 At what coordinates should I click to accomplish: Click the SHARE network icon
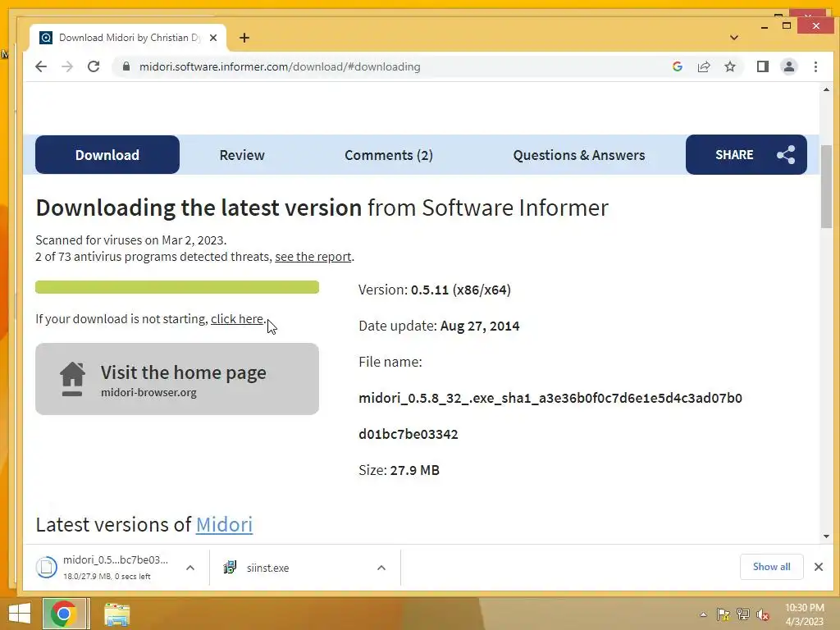pyautogui.click(x=785, y=155)
